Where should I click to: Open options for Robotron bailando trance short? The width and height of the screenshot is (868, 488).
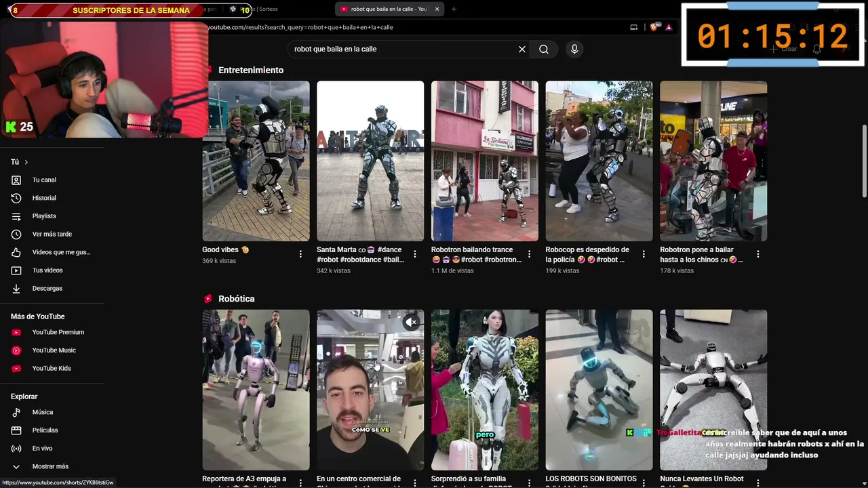(x=530, y=254)
